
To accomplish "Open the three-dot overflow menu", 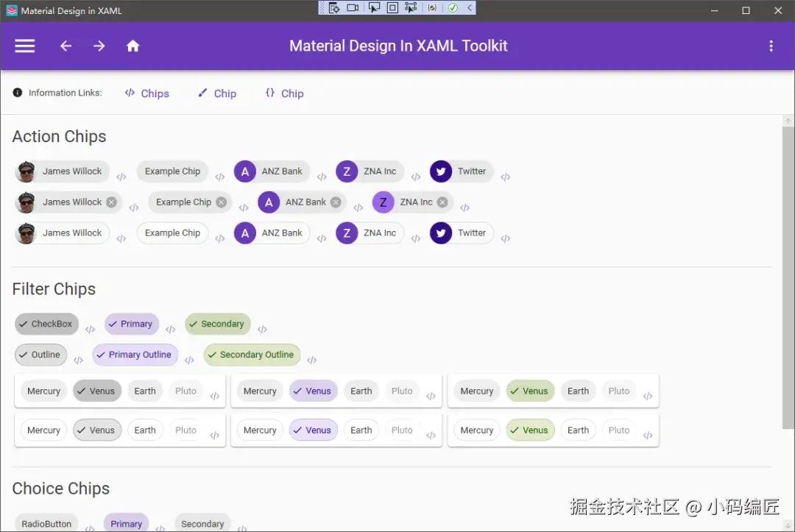I will point(771,46).
